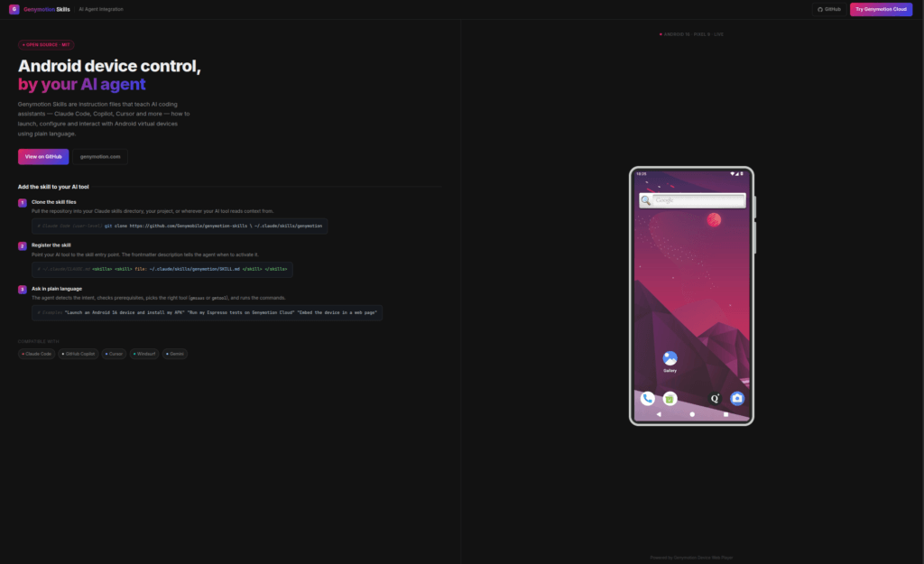Visit the genymotion.com link button
Viewport: 924px width, 564px height.
pyautogui.click(x=100, y=156)
